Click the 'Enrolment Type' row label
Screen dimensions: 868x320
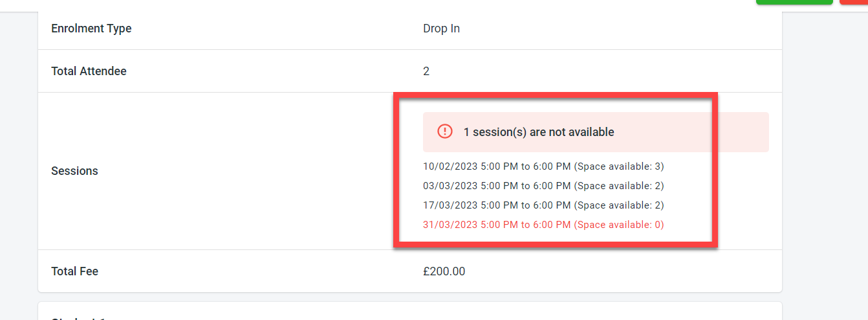[91, 29]
